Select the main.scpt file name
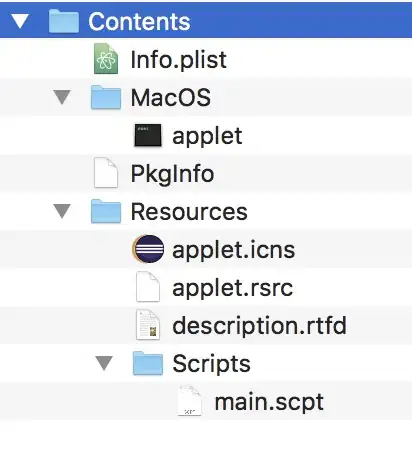The height and width of the screenshot is (452, 412). pos(269,403)
